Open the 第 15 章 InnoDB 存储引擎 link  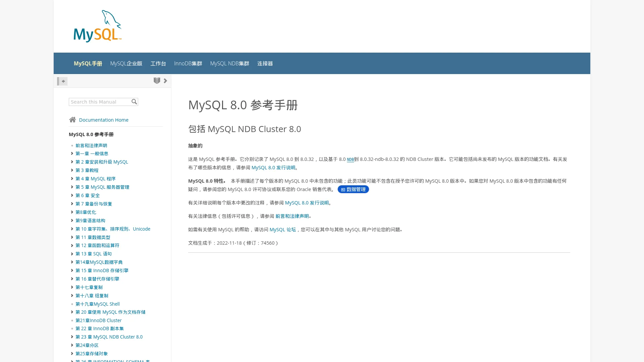(x=102, y=270)
